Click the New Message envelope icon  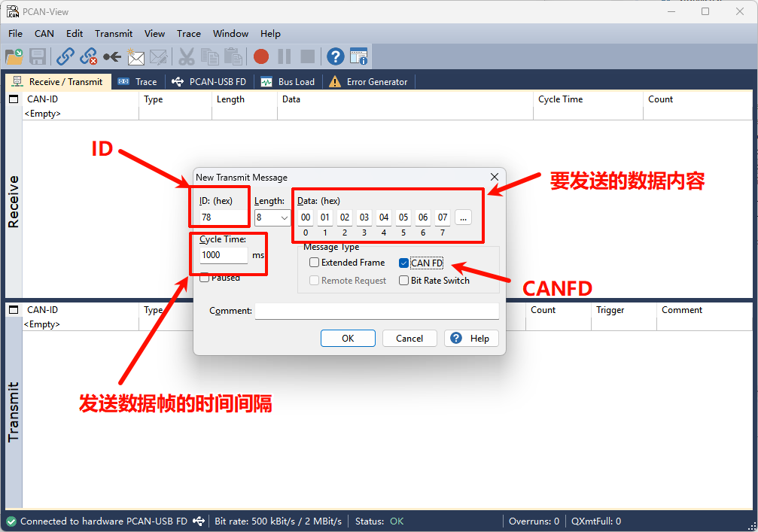click(135, 56)
